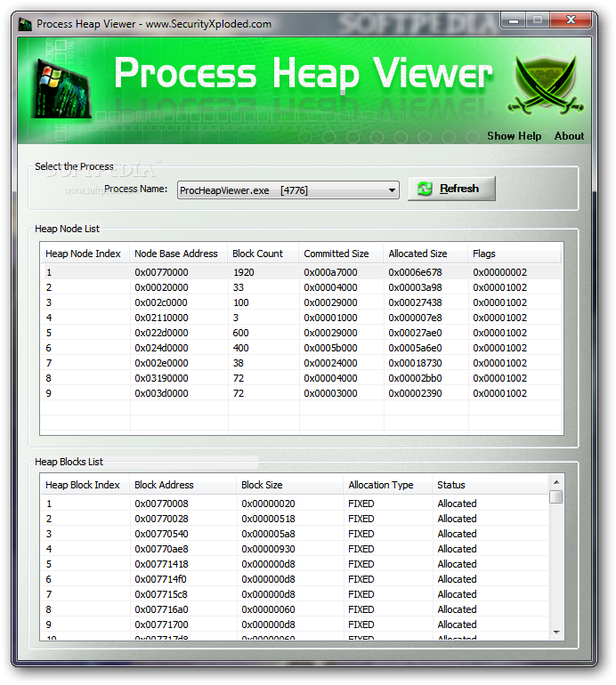Sort by Block Address column header

click(182, 485)
